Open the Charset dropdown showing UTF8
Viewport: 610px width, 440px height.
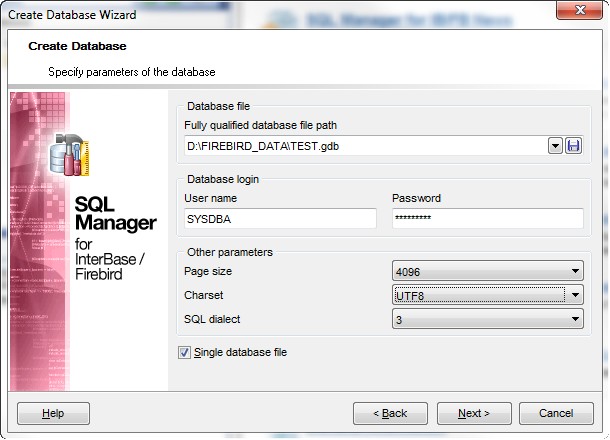coord(487,295)
